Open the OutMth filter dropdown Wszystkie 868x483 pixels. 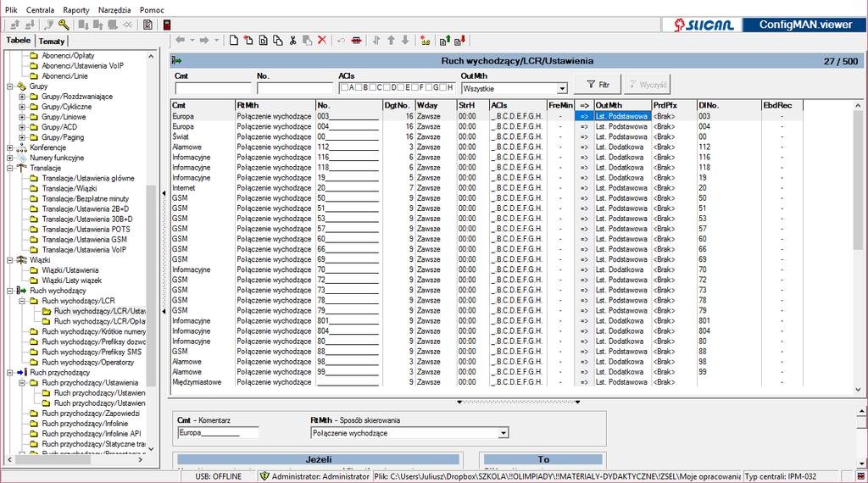tap(562, 88)
